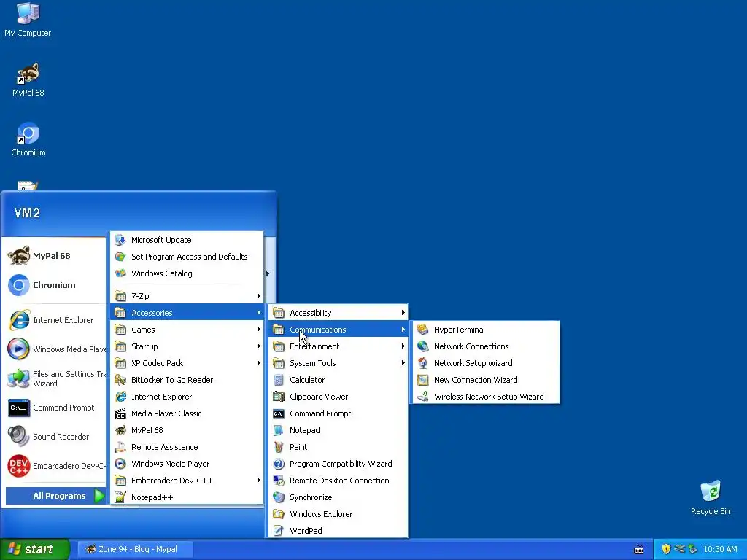Expand Embarcadero Dev-C++ folder submenu

[187, 481]
